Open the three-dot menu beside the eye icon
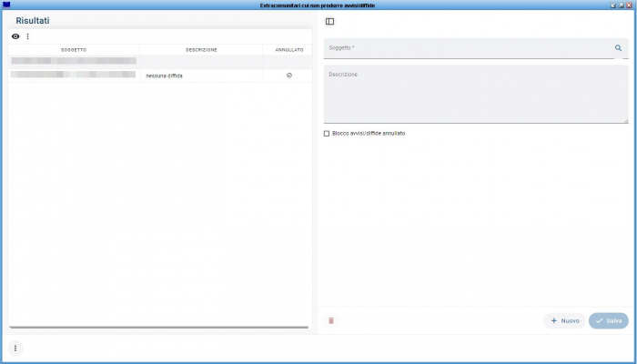The height and width of the screenshot is (364, 637). pyautogui.click(x=27, y=36)
